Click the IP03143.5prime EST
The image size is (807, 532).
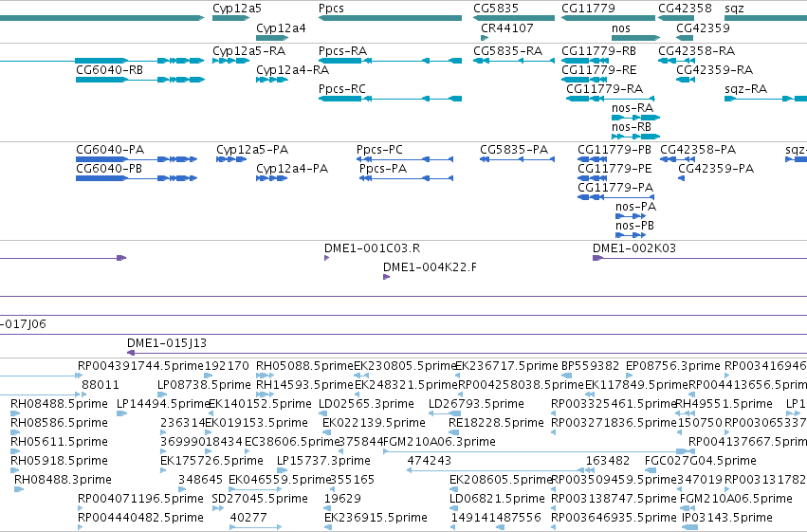coord(690,527)
